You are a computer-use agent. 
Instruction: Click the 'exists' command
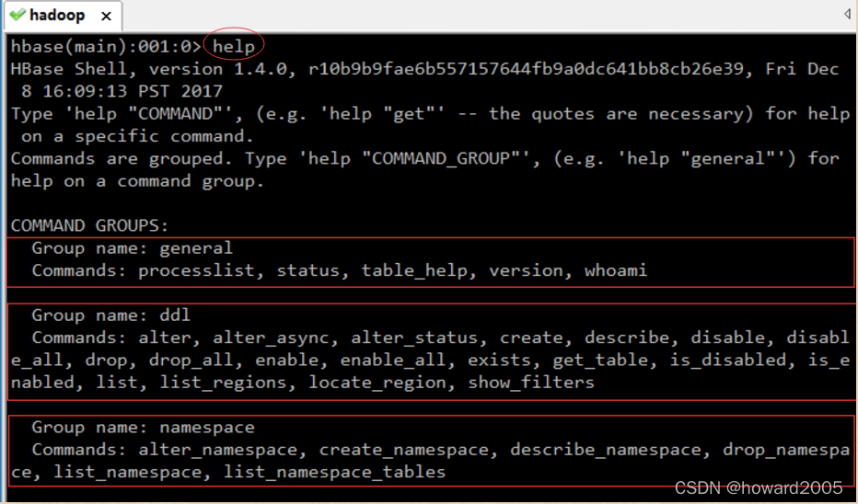point(499,361)
